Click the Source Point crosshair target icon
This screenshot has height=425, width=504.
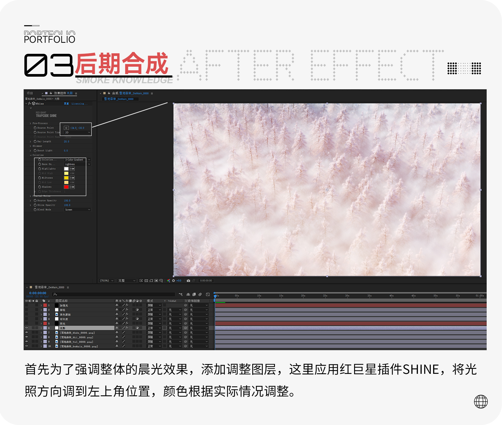point(66,128)
